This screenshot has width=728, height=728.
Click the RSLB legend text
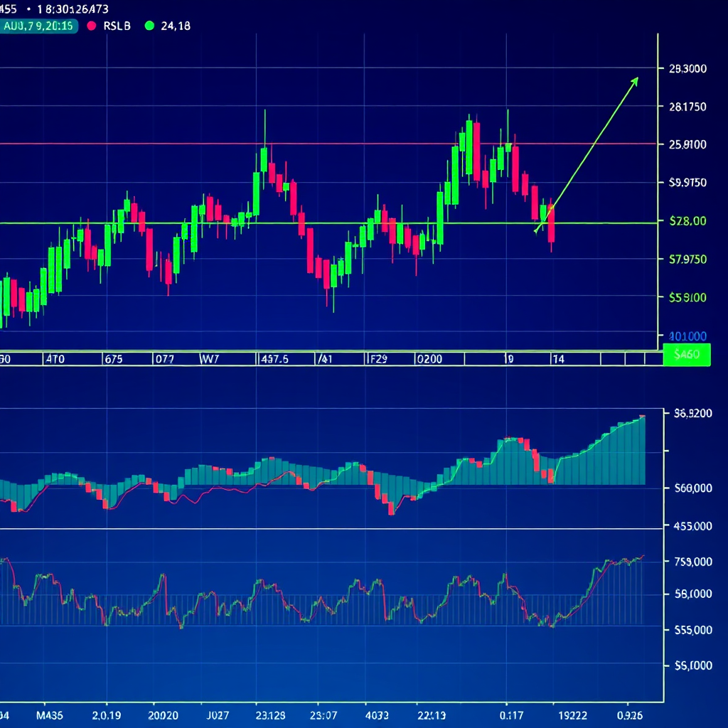tap(117, 26)
